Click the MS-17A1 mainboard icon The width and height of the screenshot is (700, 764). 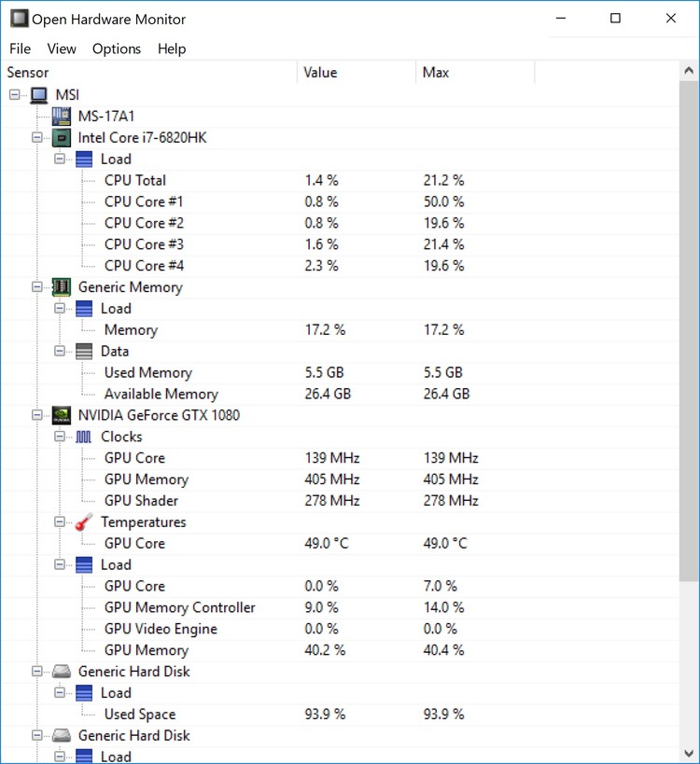(62, 116)
